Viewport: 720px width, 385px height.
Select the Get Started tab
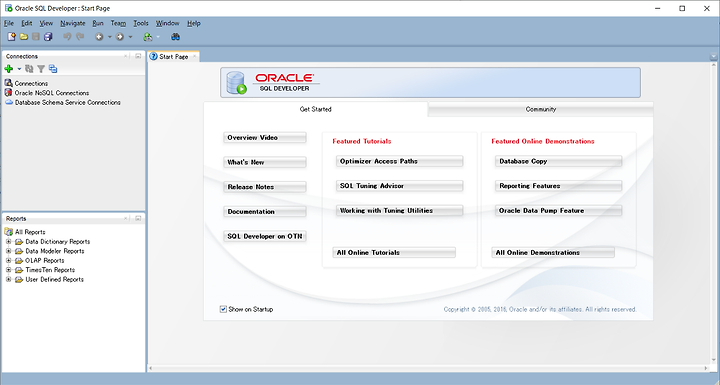coord(315,109)
